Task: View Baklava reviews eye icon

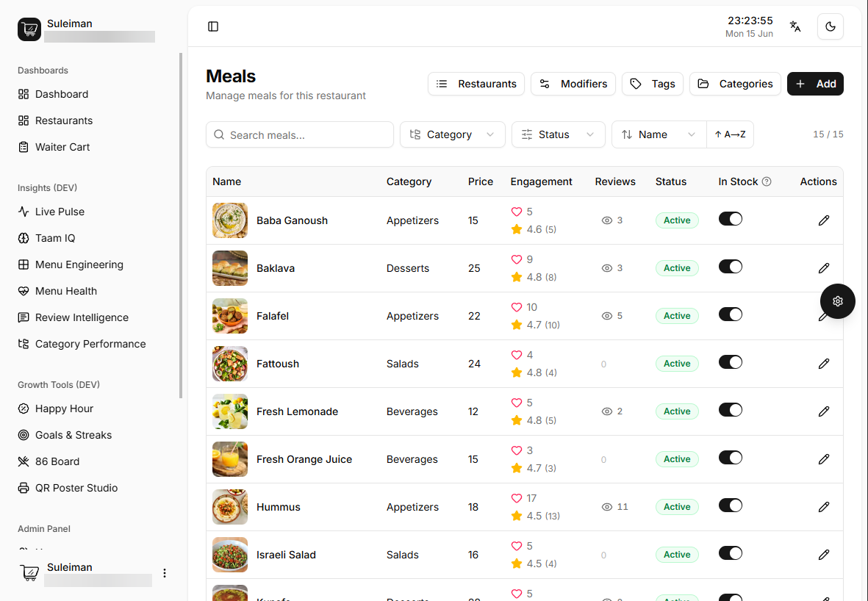Action: coord(606,268)
